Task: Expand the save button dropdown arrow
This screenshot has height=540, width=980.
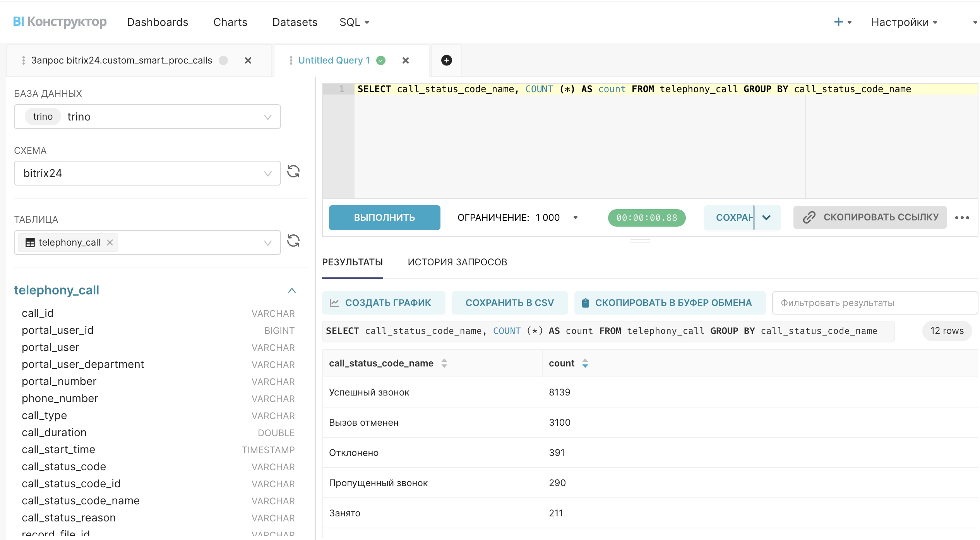Action: [766, 218]
